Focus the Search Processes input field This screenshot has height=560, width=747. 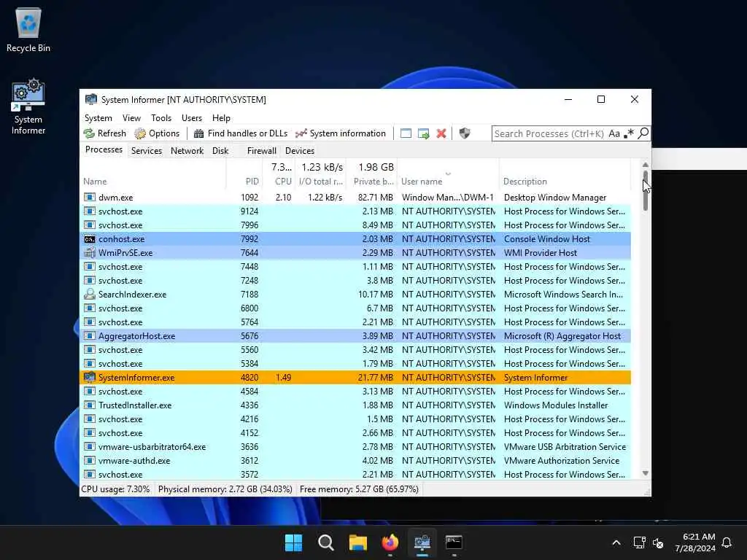[x=549, y=134]
